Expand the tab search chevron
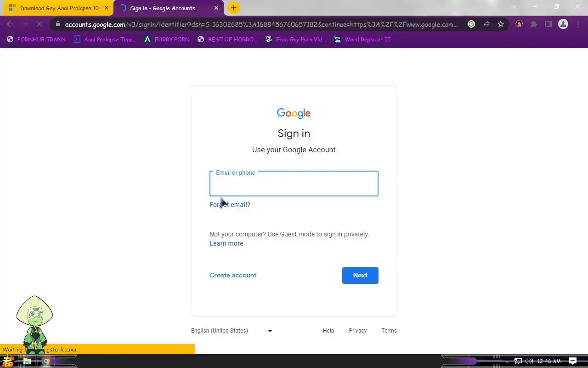 (x=514, y=7)
